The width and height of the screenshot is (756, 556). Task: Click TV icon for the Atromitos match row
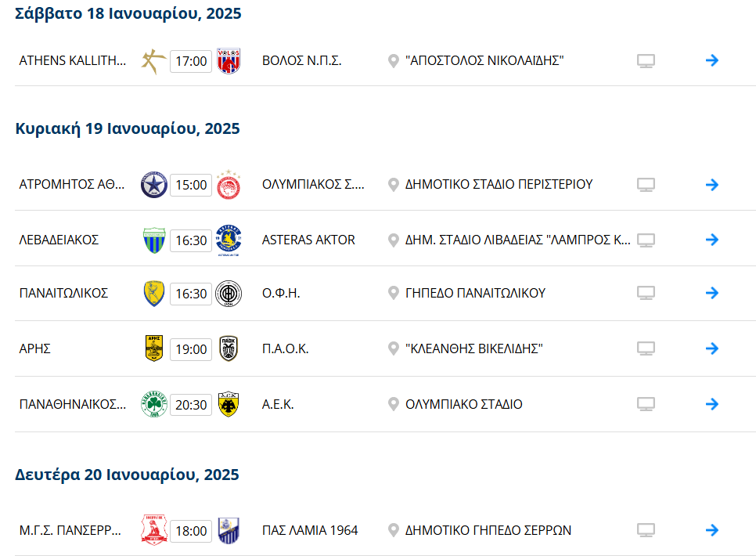point(646,185)
